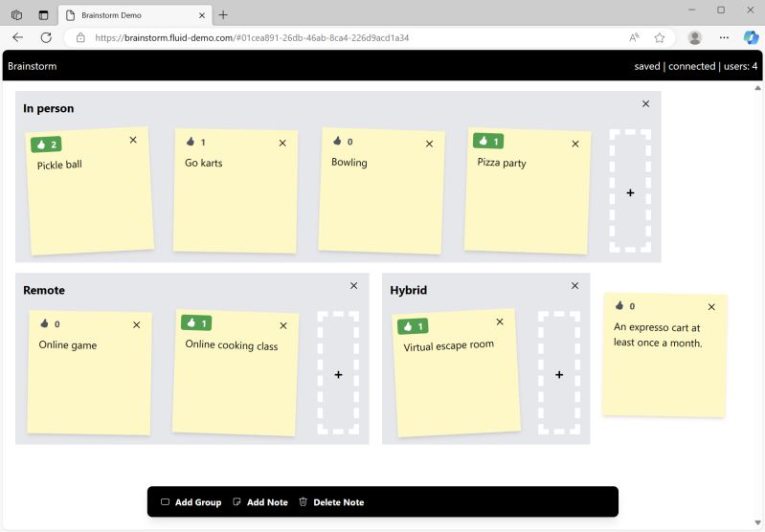Screen dimensions: 765x532
Task: Add this page to favorites
Action: tap(659, 37)
